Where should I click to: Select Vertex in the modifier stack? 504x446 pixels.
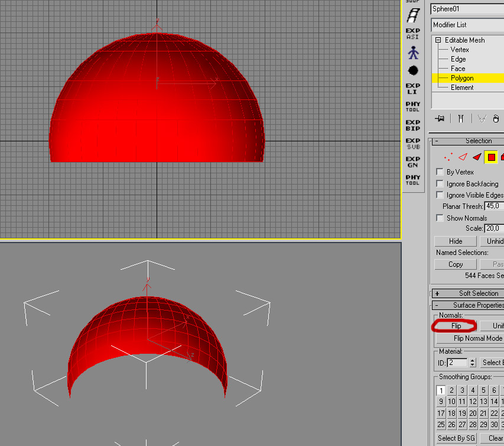click(460, 50)
